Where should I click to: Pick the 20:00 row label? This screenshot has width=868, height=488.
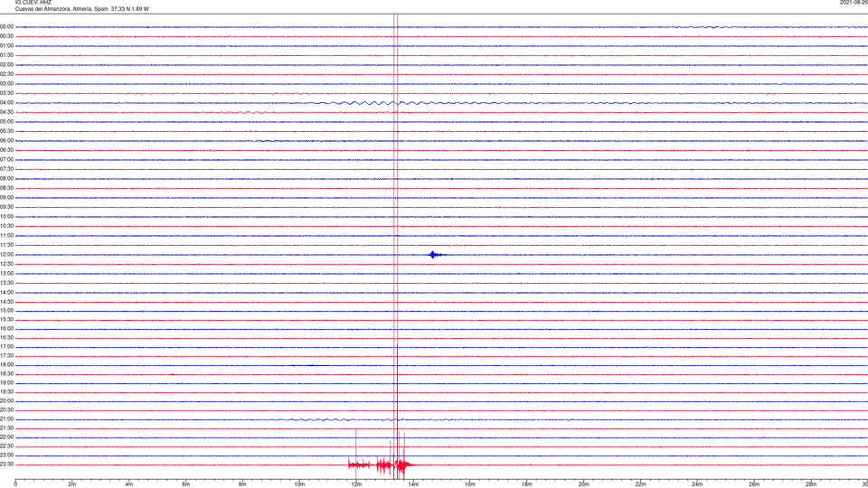[x=6, y=401]
